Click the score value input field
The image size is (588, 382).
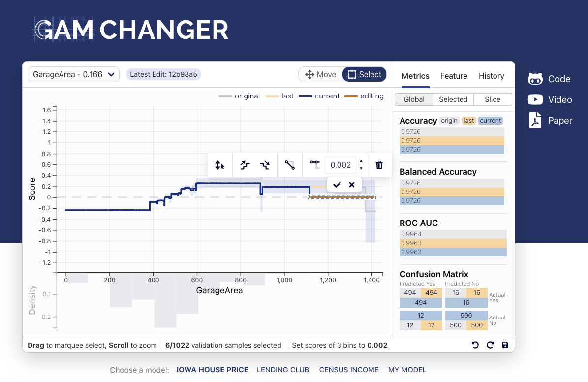pyautogui.click(x=340, y=165)
